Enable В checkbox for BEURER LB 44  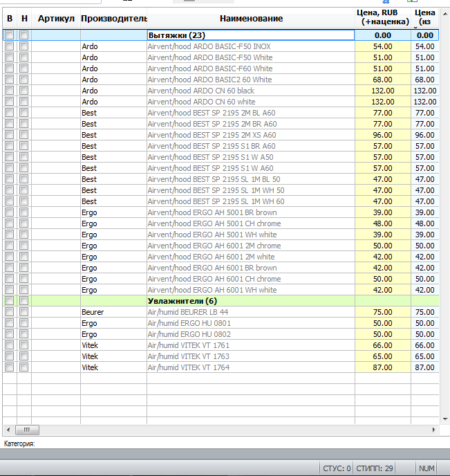pyautogui.click(x=10, y=312)
